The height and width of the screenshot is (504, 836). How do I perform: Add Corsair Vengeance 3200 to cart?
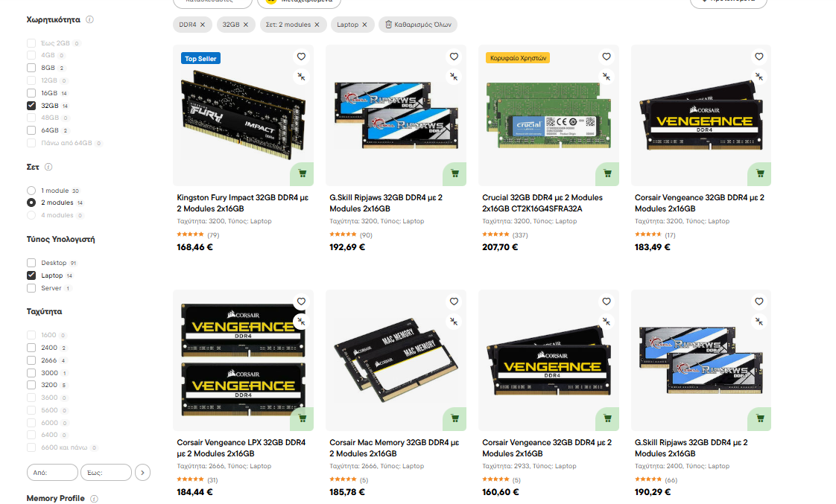pyautogui.click(x=760, y=173)
